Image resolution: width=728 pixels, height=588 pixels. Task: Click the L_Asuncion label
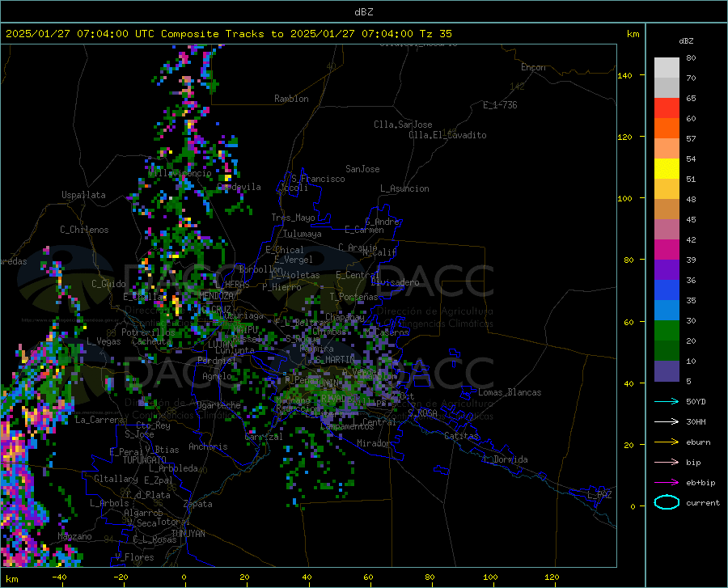[x=404, y=188]
